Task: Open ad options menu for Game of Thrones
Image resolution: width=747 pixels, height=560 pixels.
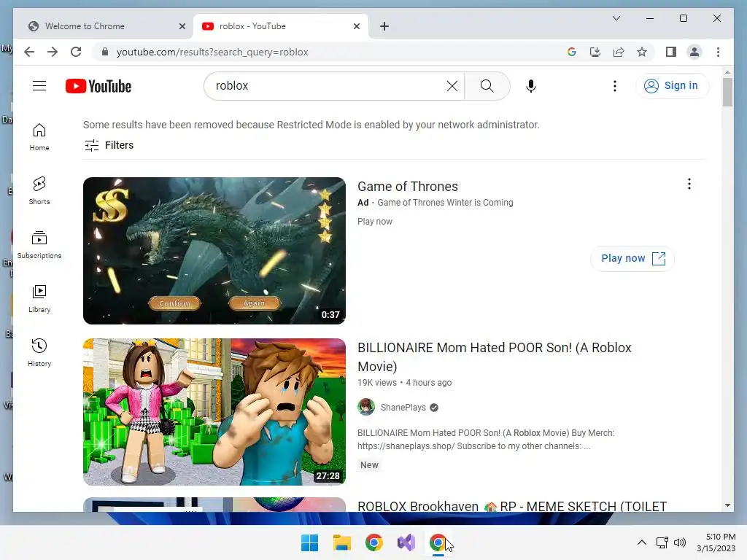Action: (689, 184)
